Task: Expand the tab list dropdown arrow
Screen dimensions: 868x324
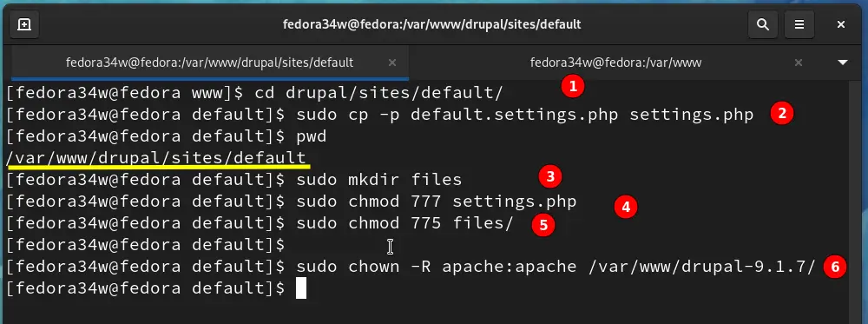Action: click(x=843, y=63)
